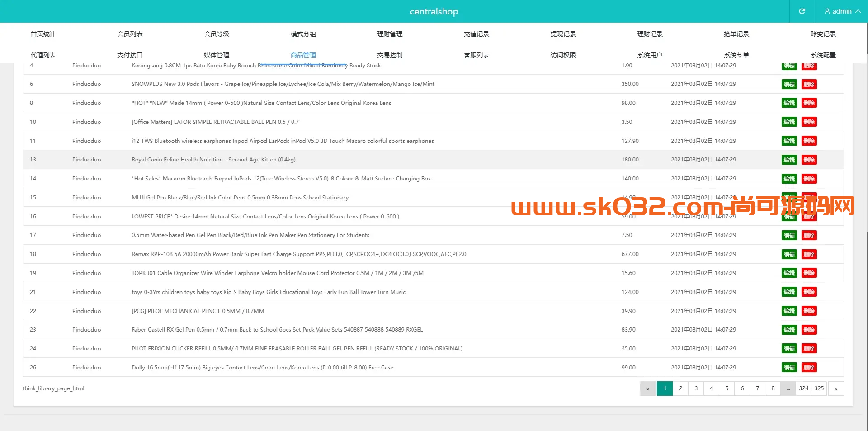Select page 5 in pagination

[x=727, y=388]
